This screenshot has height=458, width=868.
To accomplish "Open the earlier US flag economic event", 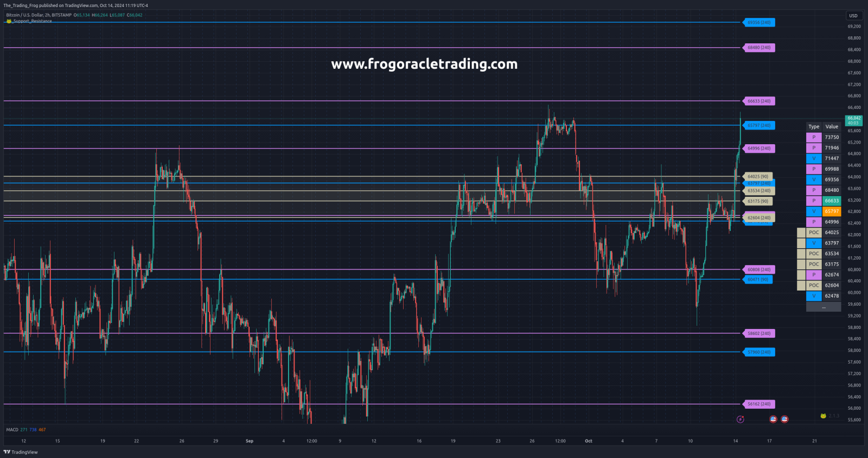I will pyautogui.click(x=773, y=419).
